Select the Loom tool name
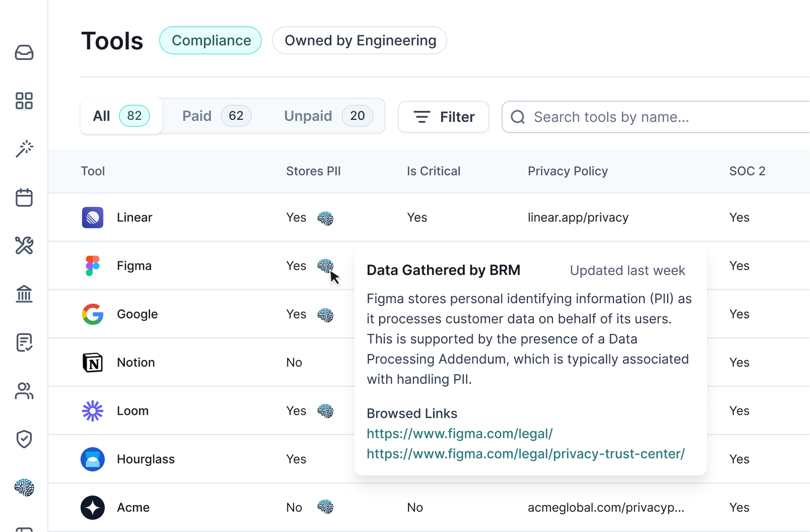Image resolution: width=810 pixels, height=532 pixels. pyautogui.click(x=132, y=411)
